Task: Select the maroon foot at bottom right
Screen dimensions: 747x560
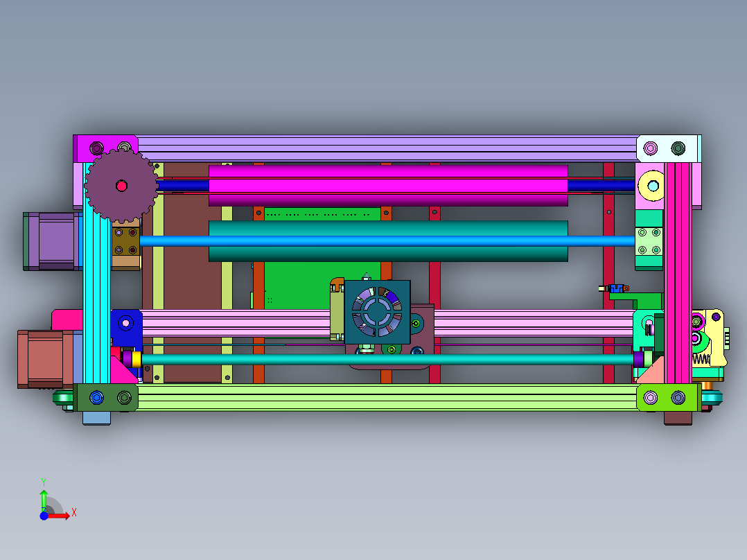Action: (678, 418)
